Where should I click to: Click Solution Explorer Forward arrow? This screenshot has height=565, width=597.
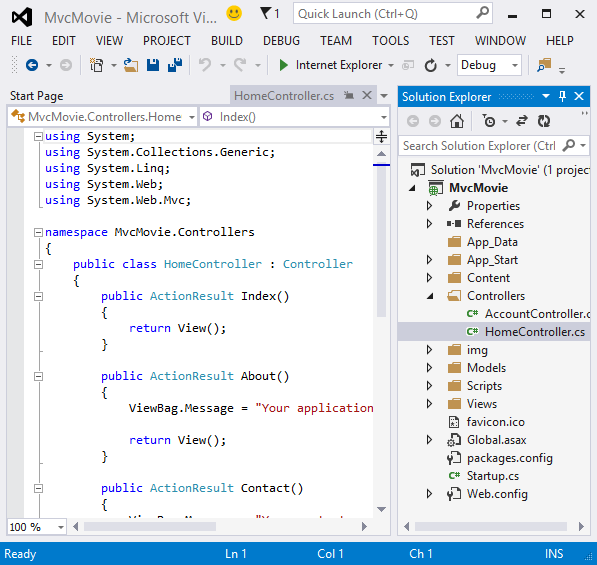pyautogui.click(x=435, y=121)
